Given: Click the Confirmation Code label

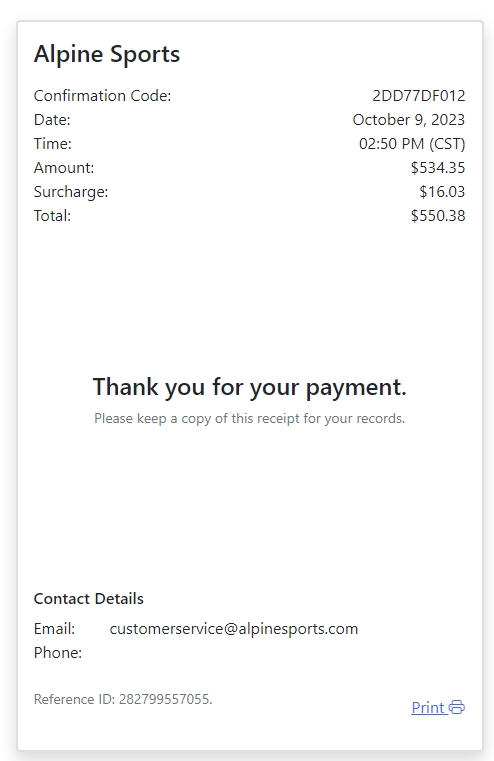Looking at the screenshot, I should 102,96.
